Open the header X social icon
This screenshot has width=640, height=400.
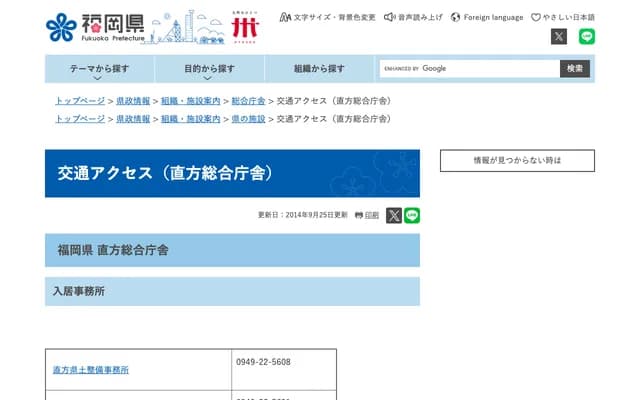[x=559, y=36]
